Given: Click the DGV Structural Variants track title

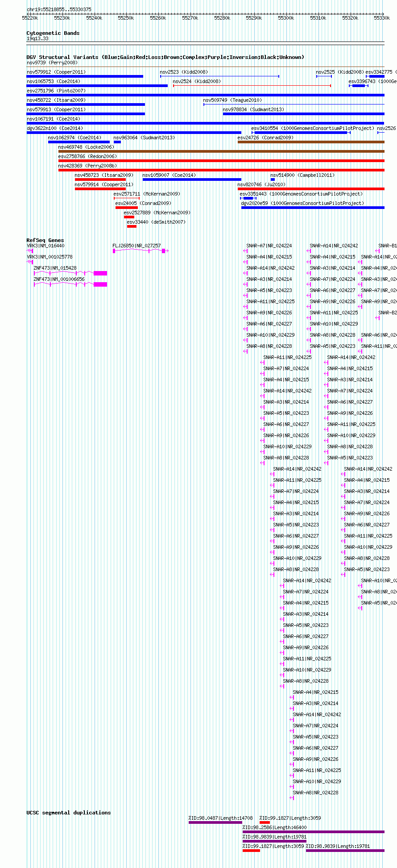Looking at the screenshot, I should (165, 57).
